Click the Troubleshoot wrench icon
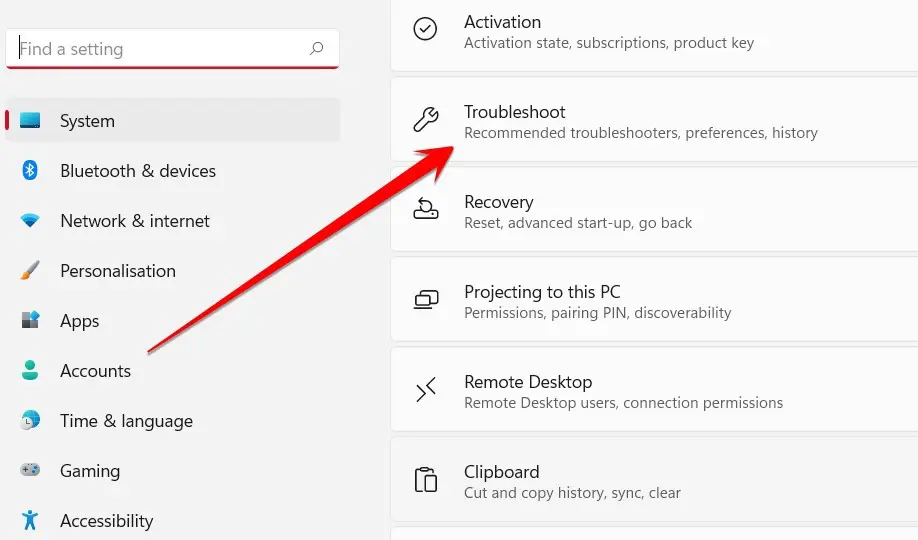Screen dimensions: 918x540 pos(426,119)
